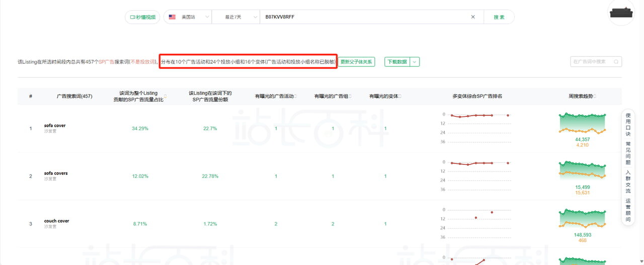Click the weekly search trend chart showing 148,593
Screen dimensions: 644x265
click(x=582, y=219)
